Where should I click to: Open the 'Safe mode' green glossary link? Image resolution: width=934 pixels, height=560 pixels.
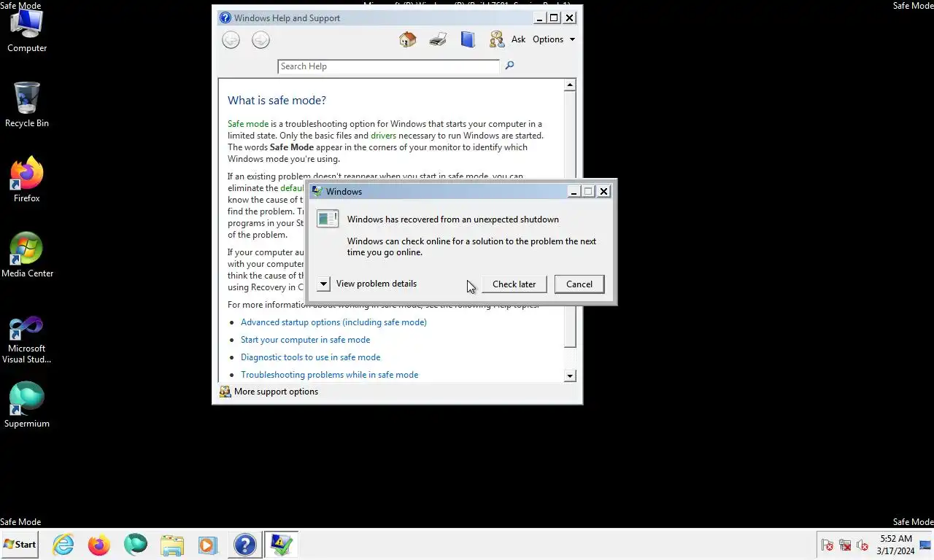[248, 124]
